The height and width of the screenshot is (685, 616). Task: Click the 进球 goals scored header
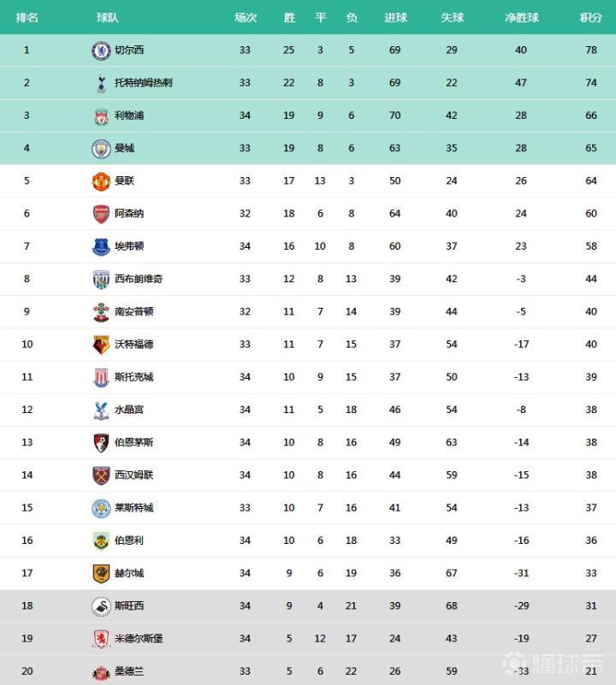(x=395, y=17)
